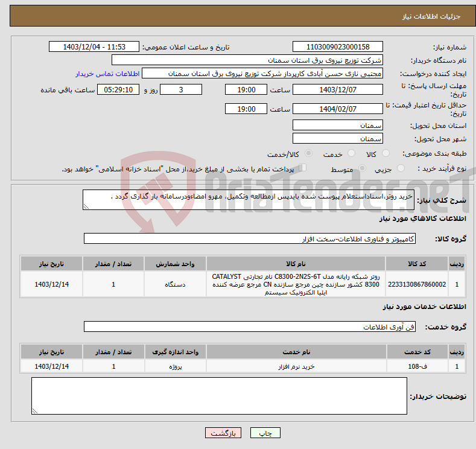Open the اطلاعات تماس خریدار link

[x=107, y=74]
